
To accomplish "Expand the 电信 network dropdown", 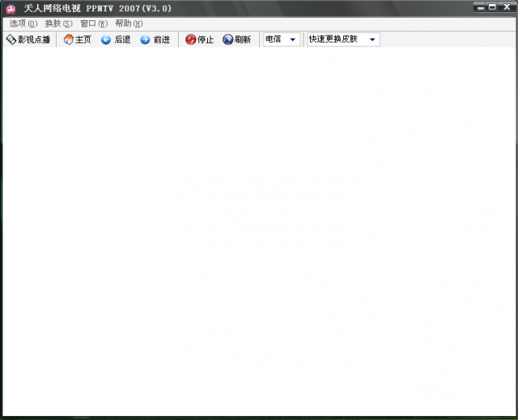I will [x=292, y=40].
